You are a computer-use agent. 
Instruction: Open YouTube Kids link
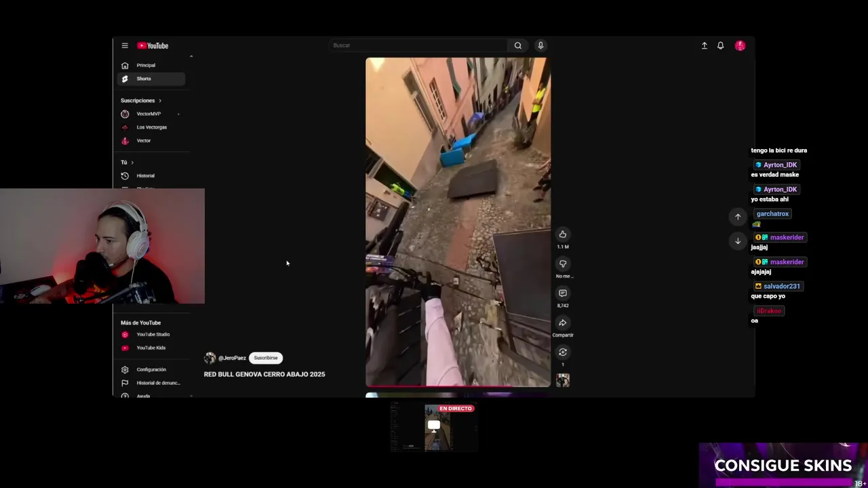[151, 348]
